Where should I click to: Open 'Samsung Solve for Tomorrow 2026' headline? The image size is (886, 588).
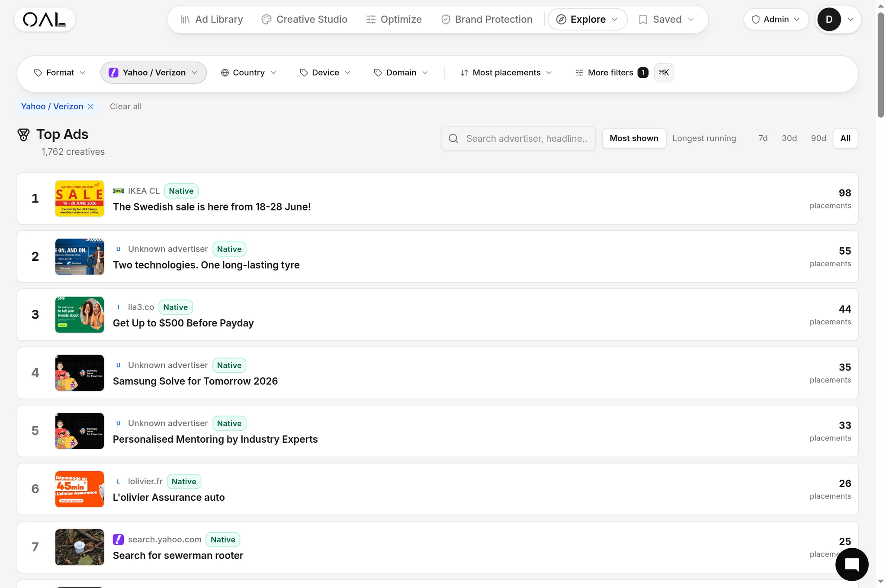[x=195, y=381]
